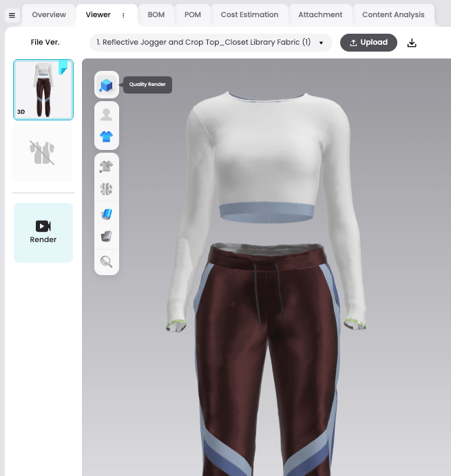Click the Quality Render cube icon

click(x=106, y=85)
